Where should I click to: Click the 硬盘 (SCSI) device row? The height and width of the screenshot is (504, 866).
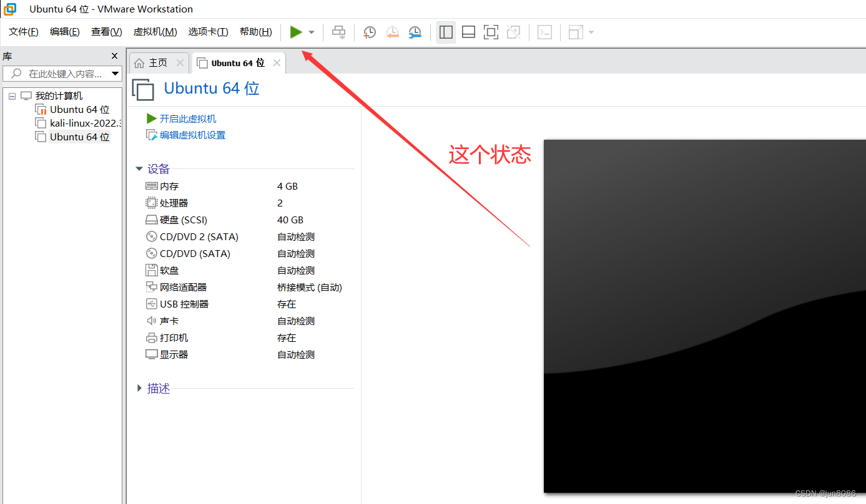coord(248,220)
